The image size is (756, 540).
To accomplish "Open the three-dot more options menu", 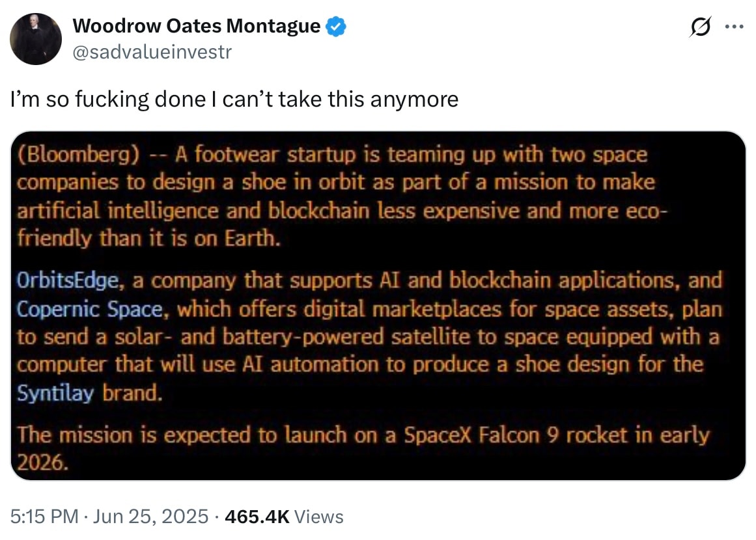I will [x=734, y=28].
